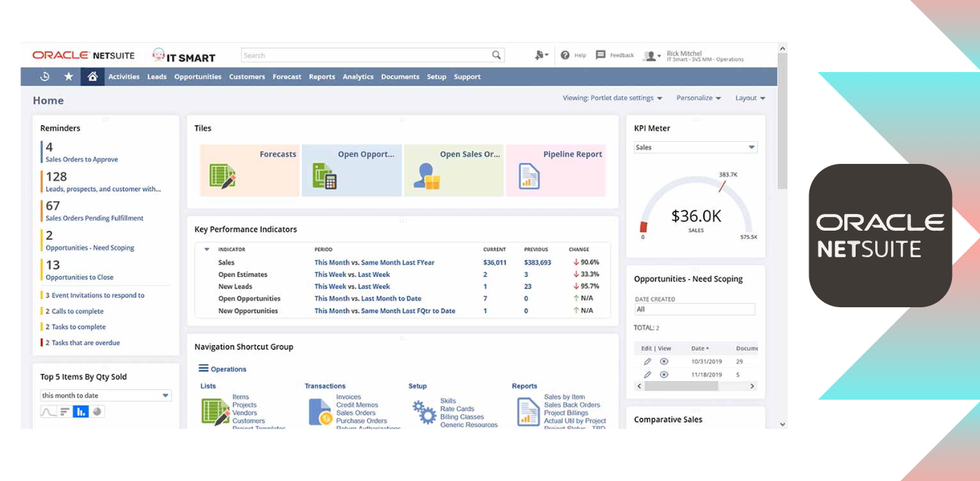Image resolution: width=980 pixels, height=481 pixels.
Task: Open the Activities menu
Action: [124, 77]
